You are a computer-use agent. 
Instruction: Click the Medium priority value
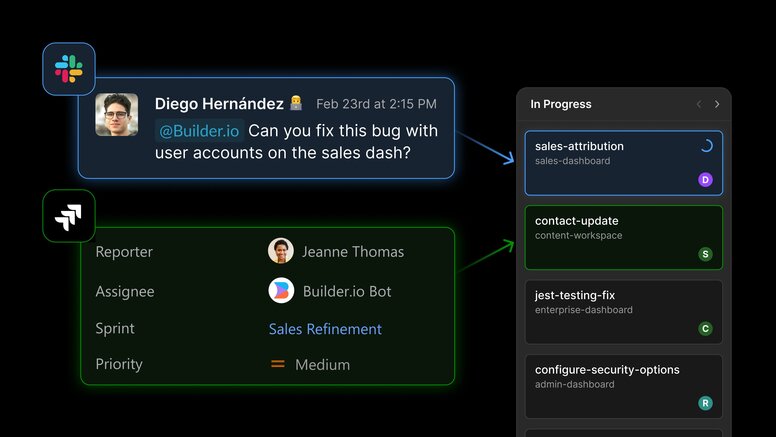click(x=322, y=365)
